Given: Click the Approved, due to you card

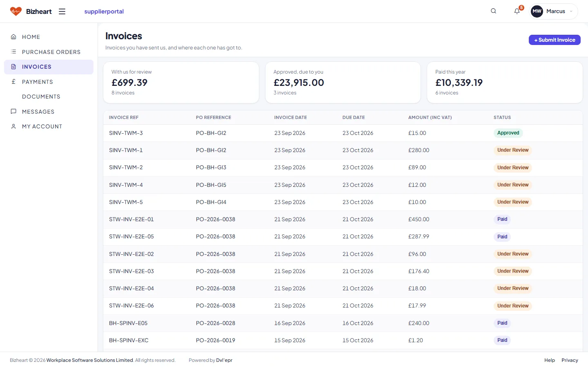Looking at the screenshot, I should pyautogui.click(x=343, y=82).
